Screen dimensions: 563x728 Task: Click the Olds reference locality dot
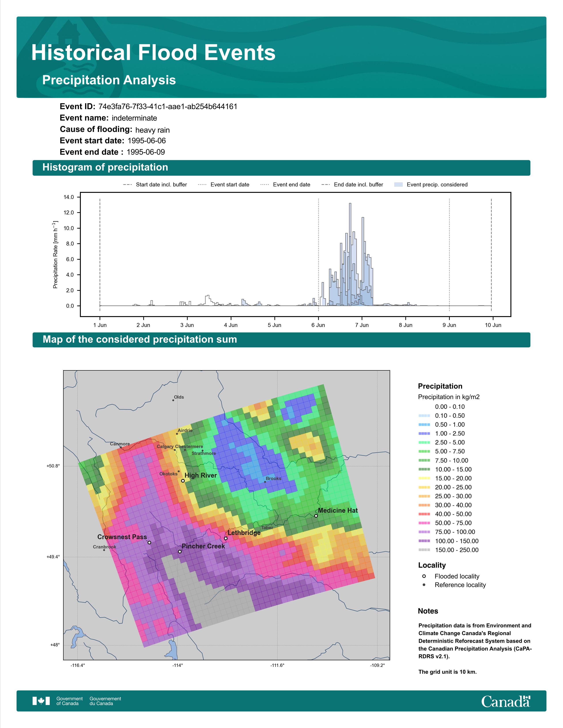click(173, 400)
